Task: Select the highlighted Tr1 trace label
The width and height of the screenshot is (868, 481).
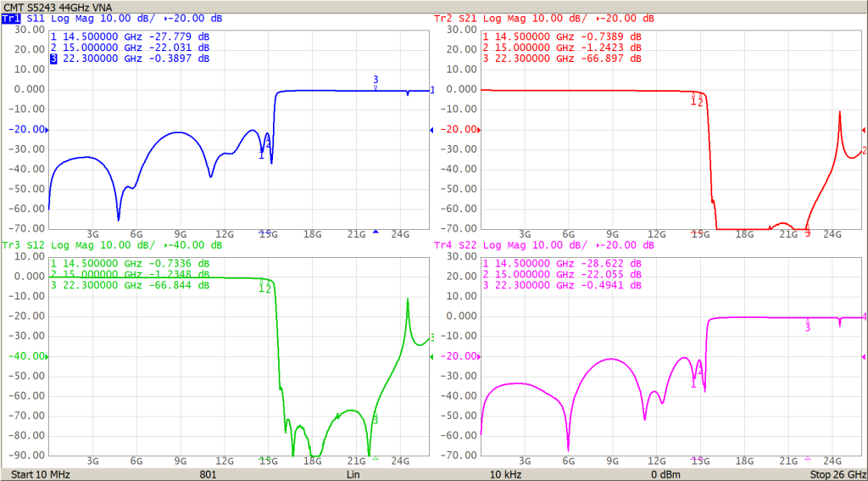Action: 13,18
